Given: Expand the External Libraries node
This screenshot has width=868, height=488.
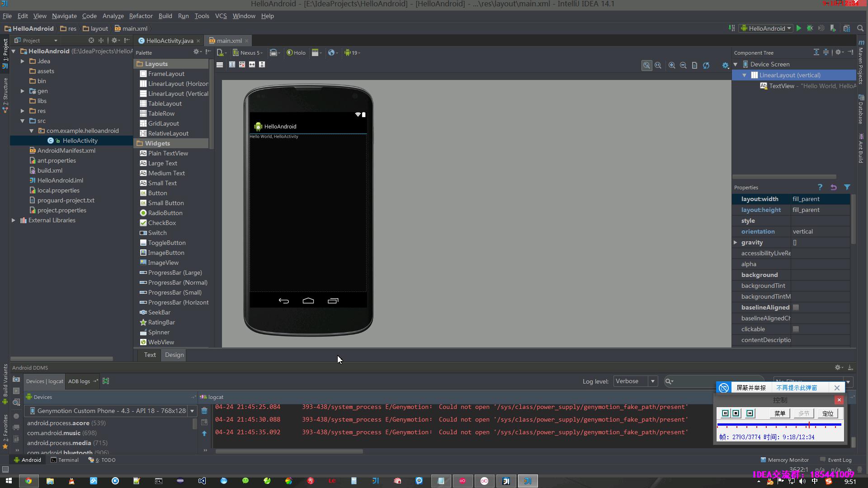Looking at the screenshot, I should click(14, 220).
